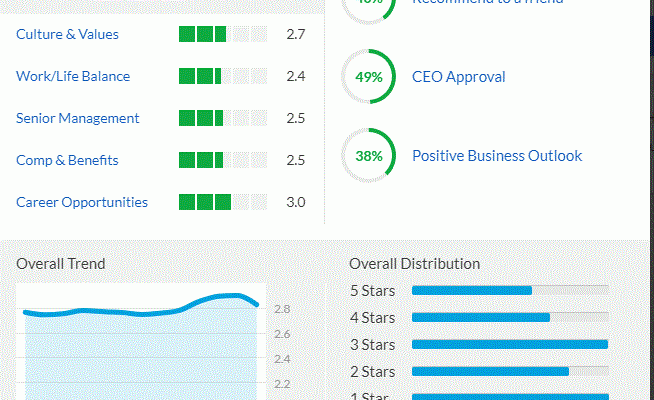654x400 pixels.
Task: Filter by the 2 Stars distribution bar
Action: (x=509, y=371)
